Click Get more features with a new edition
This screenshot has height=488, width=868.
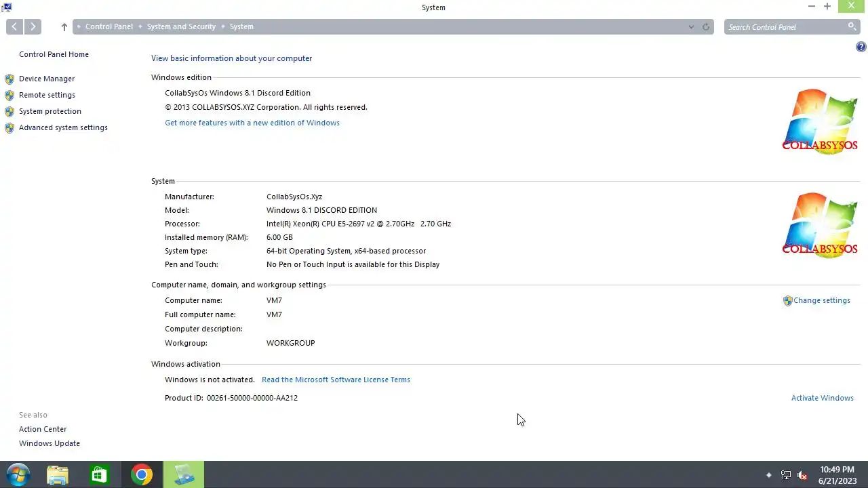coord(252,123)
